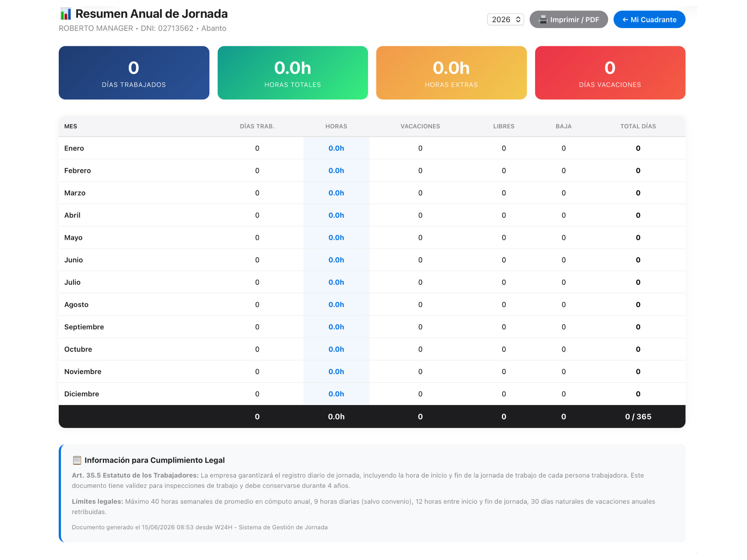
Task: Click the Días Vacaciones summary card
Action: pyautogui.click(x=610, y=73)
